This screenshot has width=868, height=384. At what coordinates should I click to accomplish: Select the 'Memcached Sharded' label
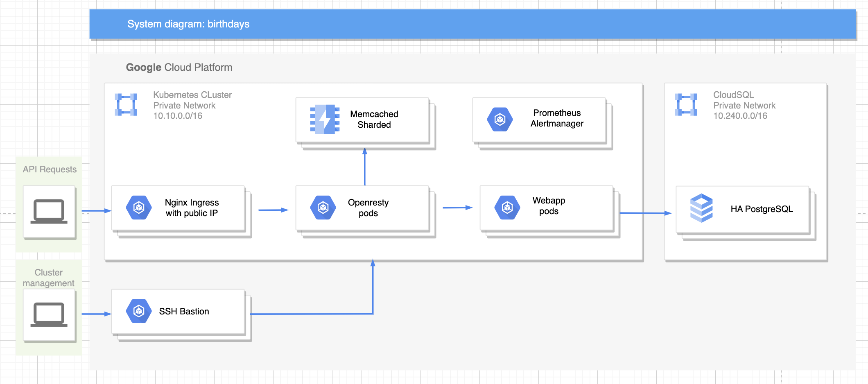click(374, 120)
